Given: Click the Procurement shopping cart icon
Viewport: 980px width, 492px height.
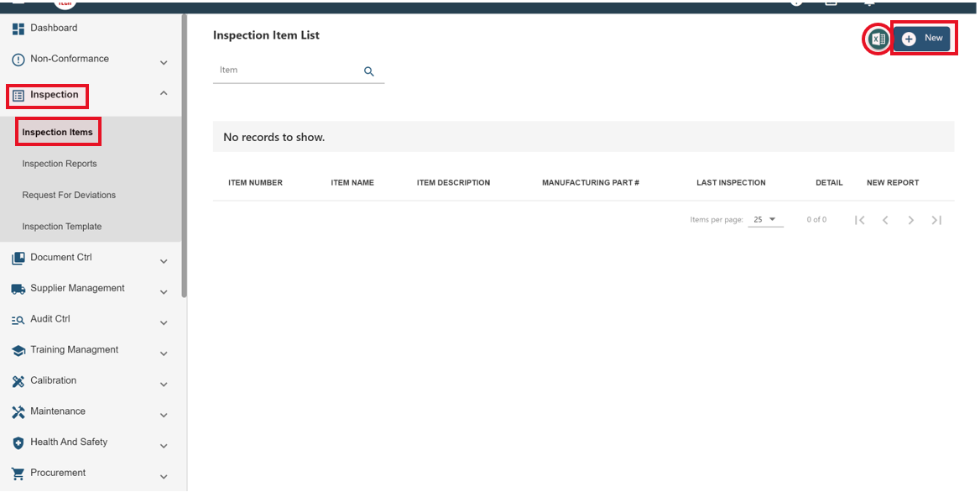Looking at the screenshot, I should [18, 473].
